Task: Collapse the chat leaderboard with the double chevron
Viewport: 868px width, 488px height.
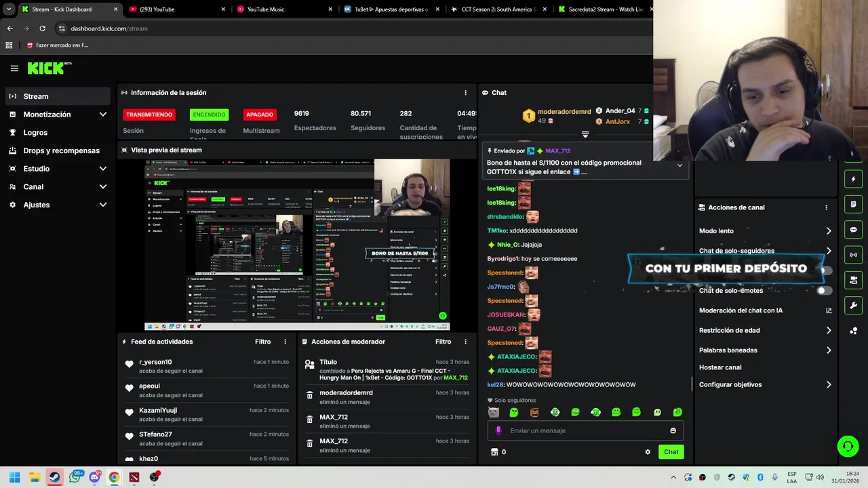Action: point(585,134)
